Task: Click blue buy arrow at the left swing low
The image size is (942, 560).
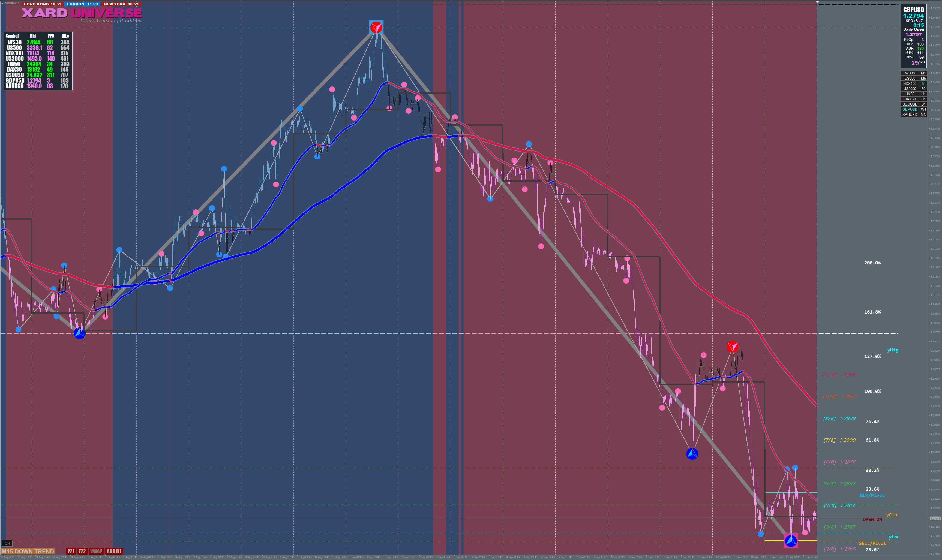Action: (79, 333)
